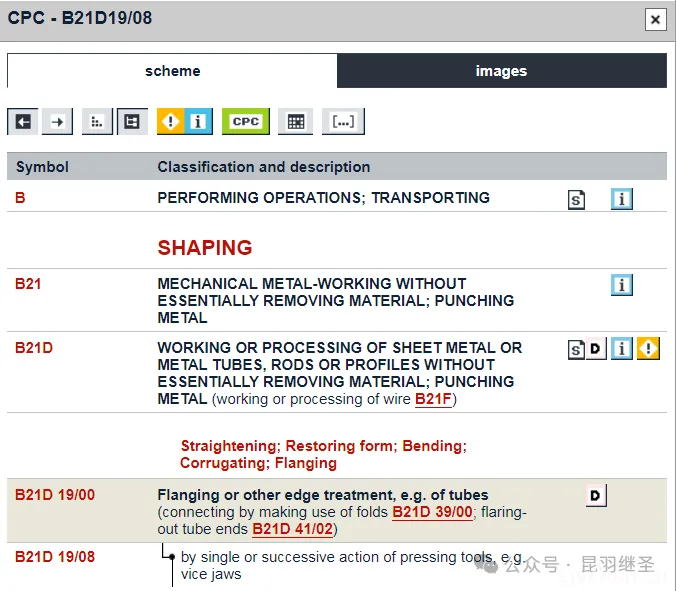
Task: Open the D definition icon for B21D 19/00
Action: coord(596,495)
